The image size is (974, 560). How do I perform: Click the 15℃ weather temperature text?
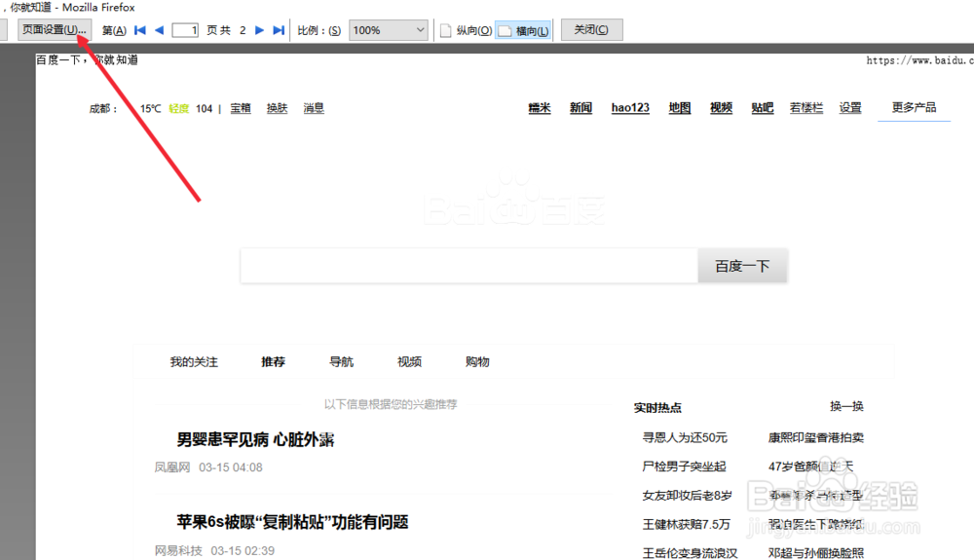tap(150, 109)
